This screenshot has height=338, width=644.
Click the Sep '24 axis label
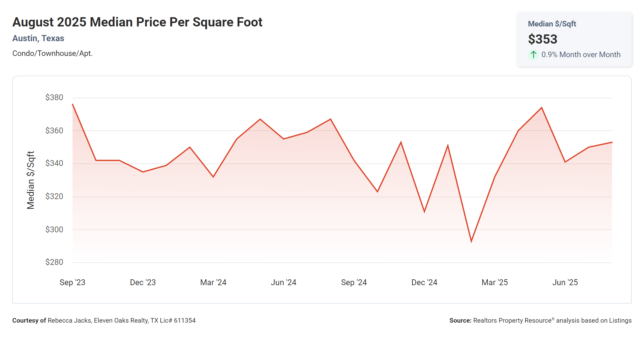pos(354,282)
